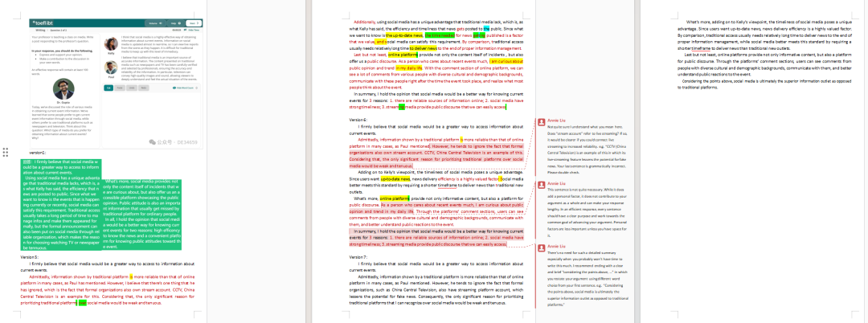Click the teal Cut button in the TOEFL screenshot
The height and width of the screenshot is (323, 868).
coord(109,88)
